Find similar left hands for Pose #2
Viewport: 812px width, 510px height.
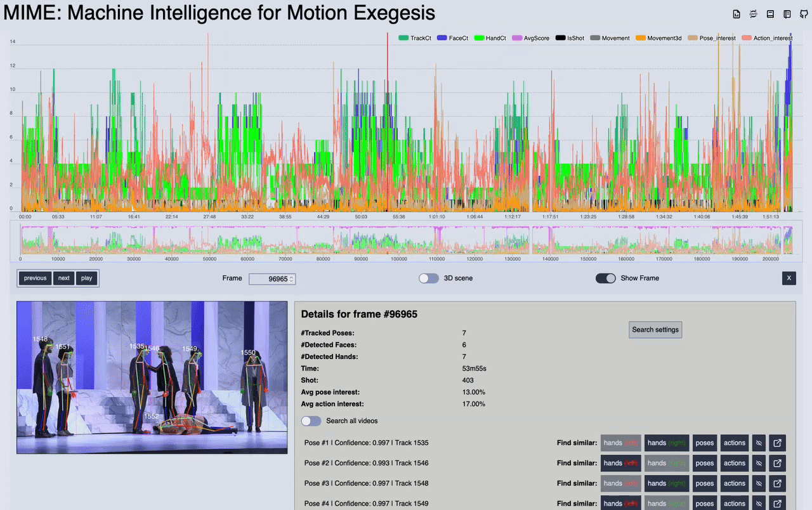(621, 463)
